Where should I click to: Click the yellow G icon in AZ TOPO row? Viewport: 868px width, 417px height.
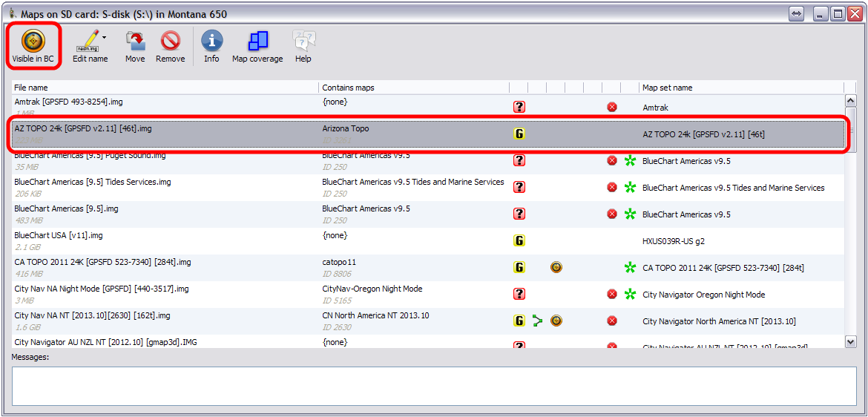click(x=519, y=134)
